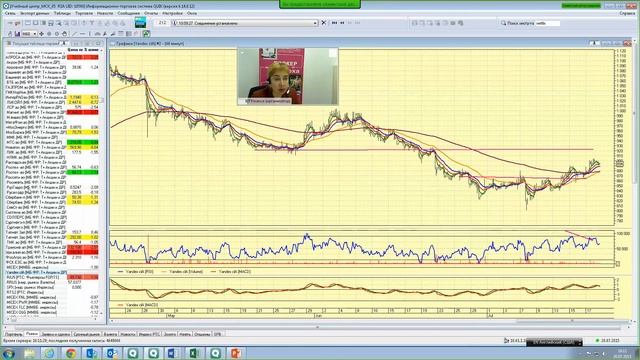Open PowerPoint from the taskbar
This screenshot has height=360, width=640.
236,353
